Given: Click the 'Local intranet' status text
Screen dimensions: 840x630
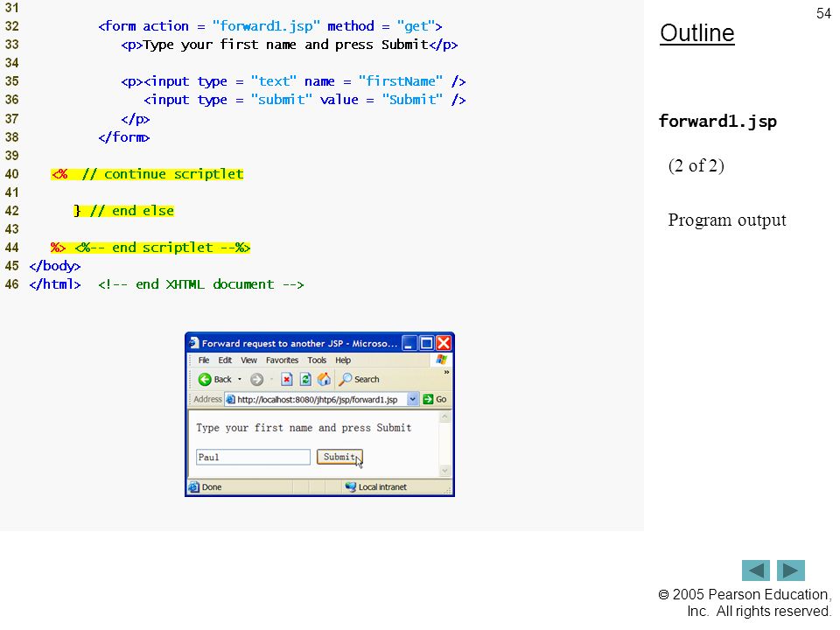Looking at the screenshot, I should coord(382,487).
